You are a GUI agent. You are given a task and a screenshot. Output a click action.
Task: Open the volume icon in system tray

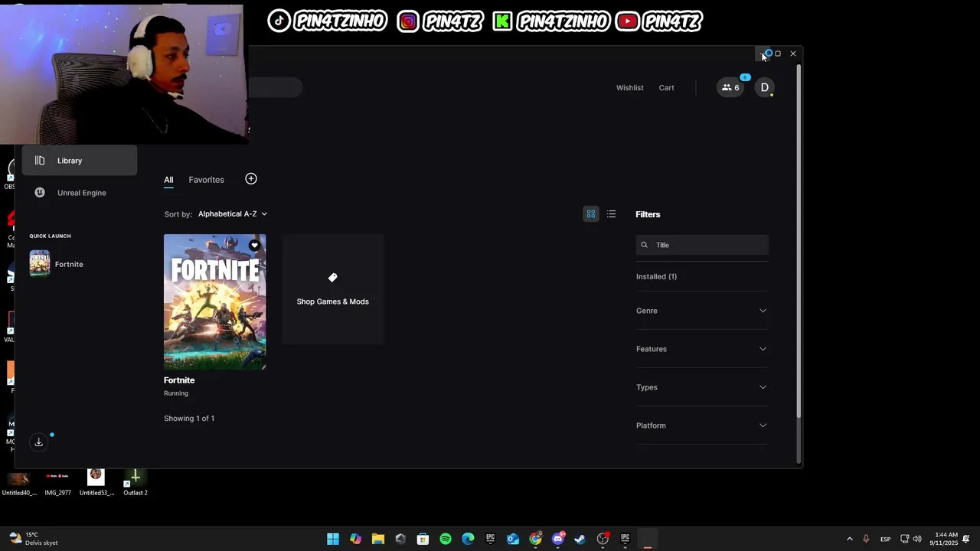(x=917, y=539)
